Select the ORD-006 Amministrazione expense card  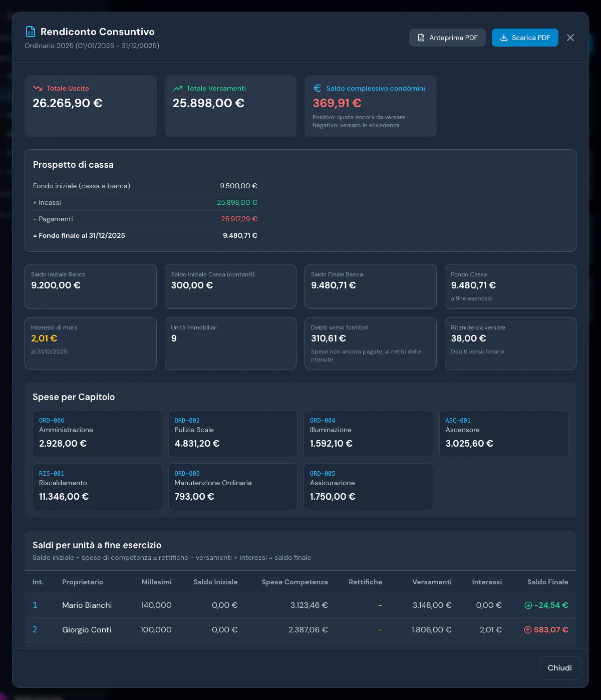(97, 434)
